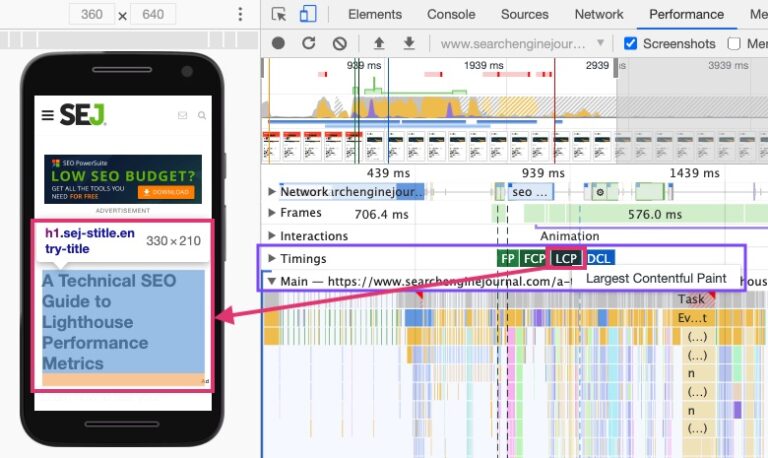Save the profile using the download arrow
Screen dimensions: 768x458
(409, 43)
